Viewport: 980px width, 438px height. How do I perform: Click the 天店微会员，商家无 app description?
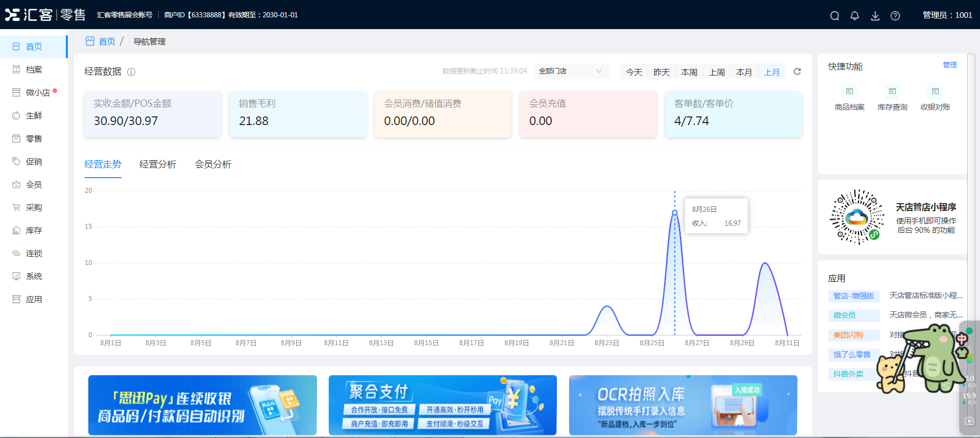coord(926,315)
